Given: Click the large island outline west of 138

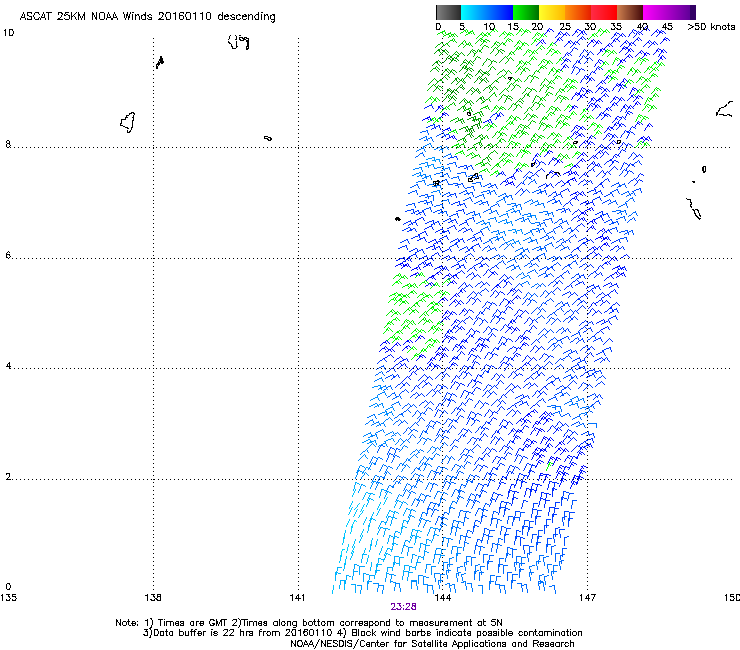Looking at the screenshot, I should click(x=127, y=122).
